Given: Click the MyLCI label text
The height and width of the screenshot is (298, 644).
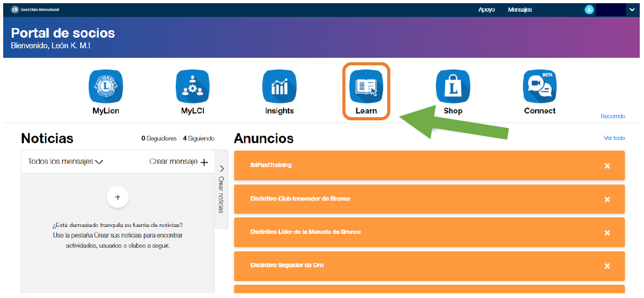Looking at the screenshot, I should point(193,111).
